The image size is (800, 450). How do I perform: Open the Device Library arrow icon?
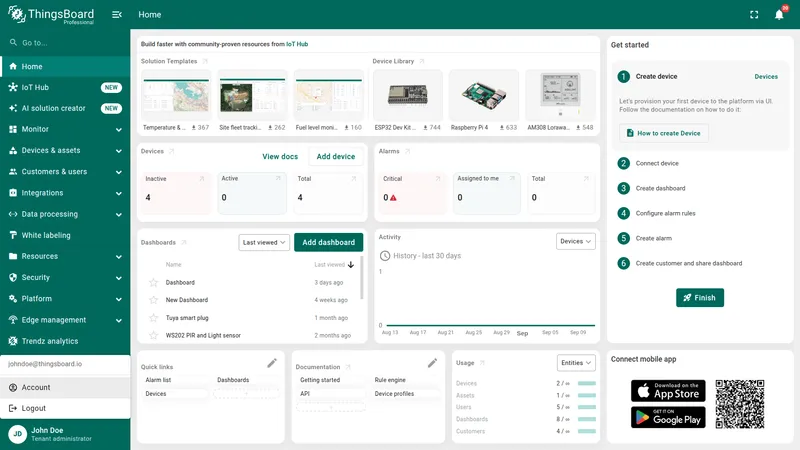(422, 61)
